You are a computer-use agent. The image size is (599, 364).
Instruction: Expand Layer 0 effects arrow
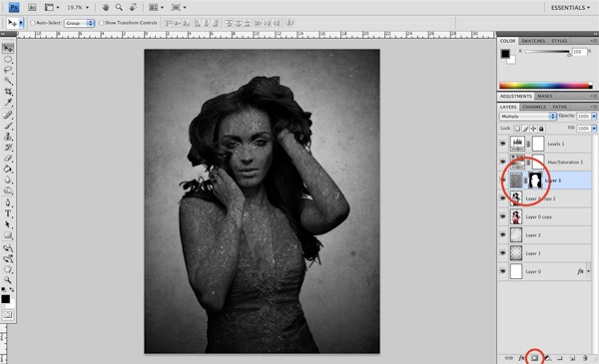point(588,271)
